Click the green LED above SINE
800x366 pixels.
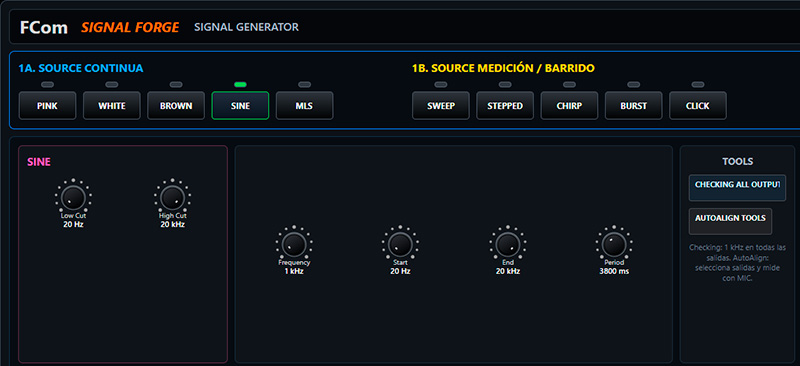[x=240, y=84]
